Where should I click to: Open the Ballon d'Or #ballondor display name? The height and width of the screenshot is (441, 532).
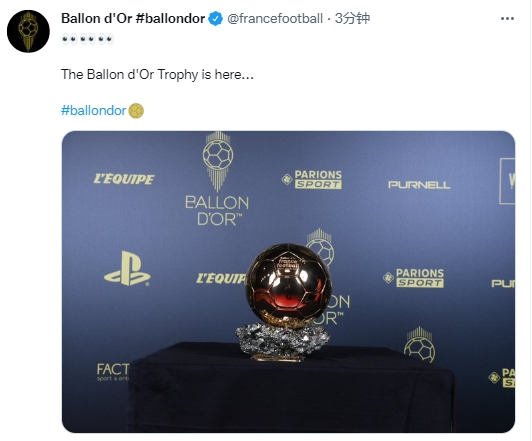click(133, 18)
